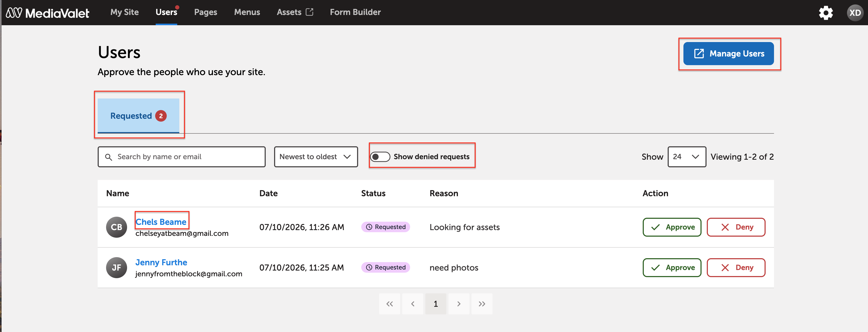868x332 pixels.
Task: Open the Form Builder menu item
Action: click(355, 12)
